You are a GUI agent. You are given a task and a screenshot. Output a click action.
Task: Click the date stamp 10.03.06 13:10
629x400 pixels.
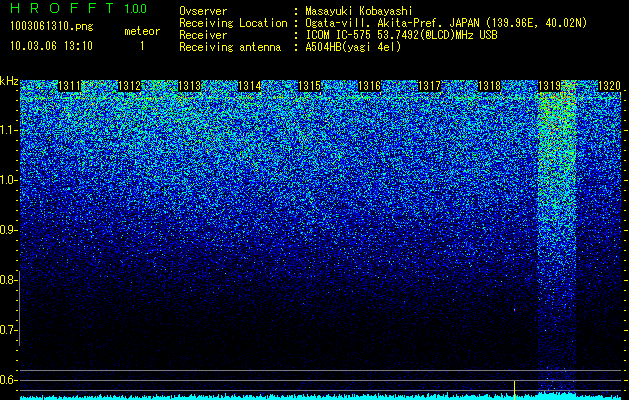click(51, 45)
